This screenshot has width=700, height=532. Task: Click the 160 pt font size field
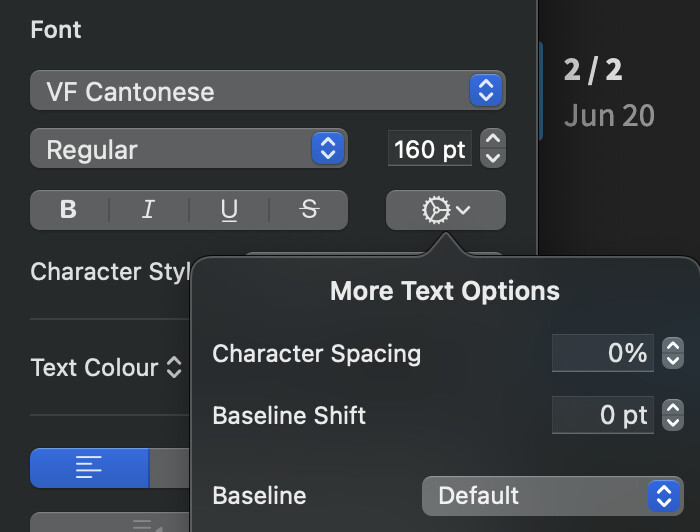(430, 150)
